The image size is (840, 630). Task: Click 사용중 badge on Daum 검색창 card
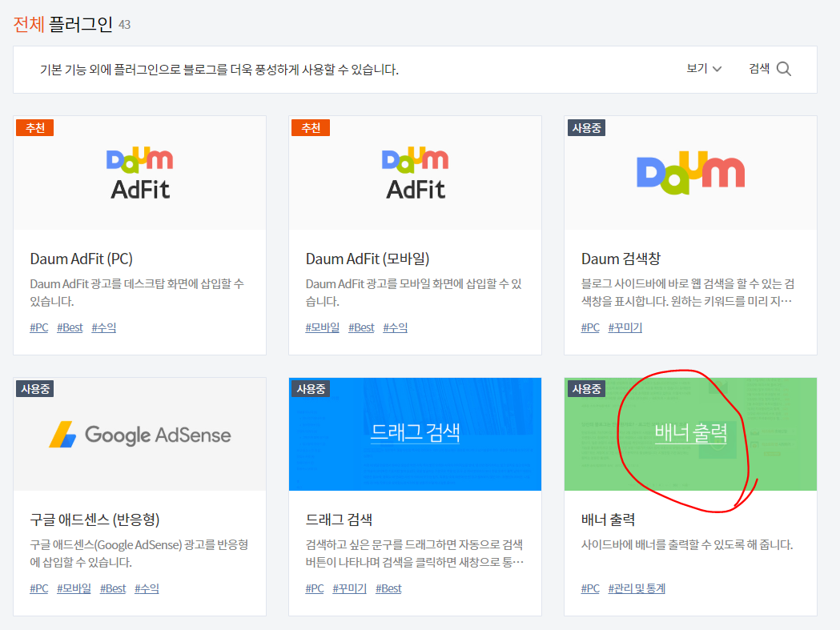(x=587, y=128)
